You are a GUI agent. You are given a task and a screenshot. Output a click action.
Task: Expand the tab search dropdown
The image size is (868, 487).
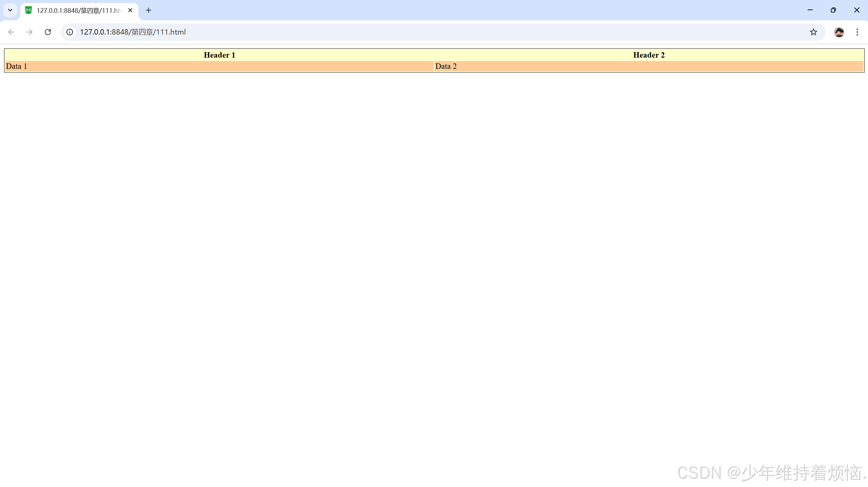click(10, 10)
